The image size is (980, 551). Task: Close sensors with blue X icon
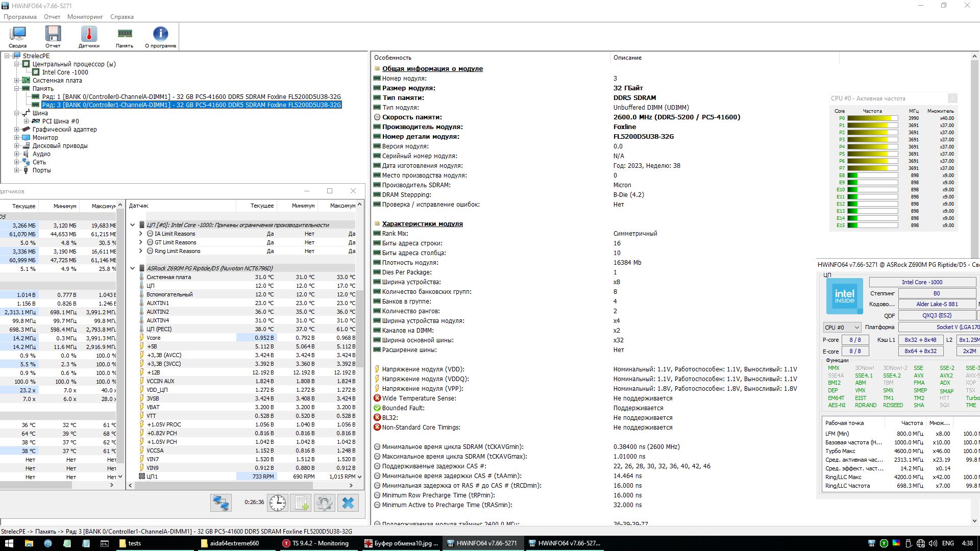(x=348, y=503)
